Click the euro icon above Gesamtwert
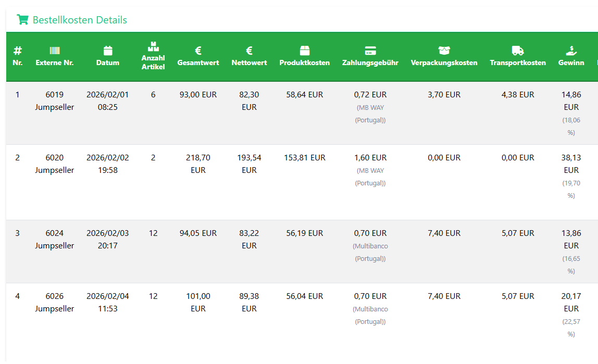598x364 pixels. point(198,51)
